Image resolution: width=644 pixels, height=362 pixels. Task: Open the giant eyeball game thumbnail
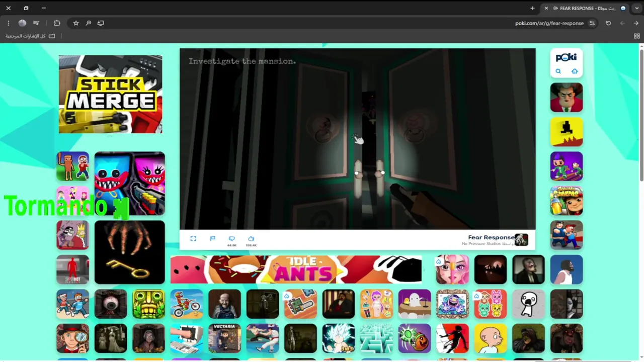pyautogui.click(x=111, y=304)
